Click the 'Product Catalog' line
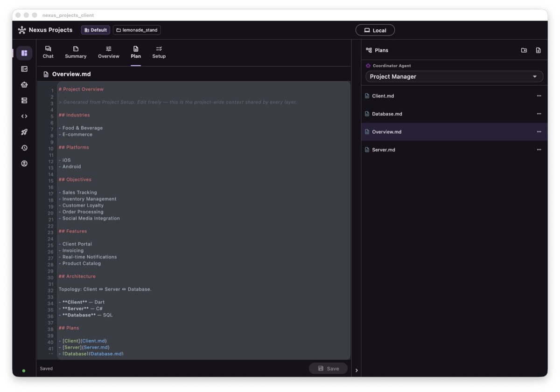Screen dimensions: 560x392 coord(80,264)
